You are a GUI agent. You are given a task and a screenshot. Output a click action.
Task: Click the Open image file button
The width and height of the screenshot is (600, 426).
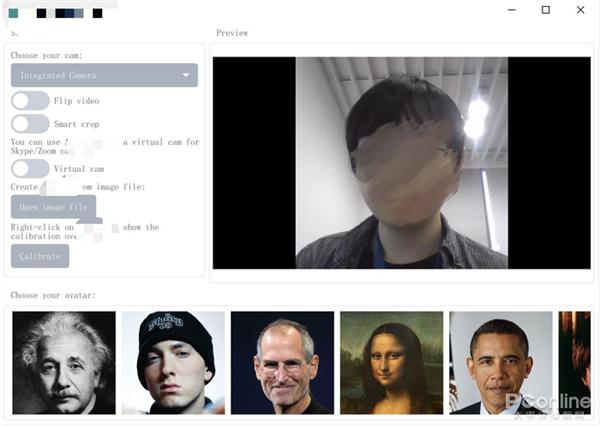(53, 207)
